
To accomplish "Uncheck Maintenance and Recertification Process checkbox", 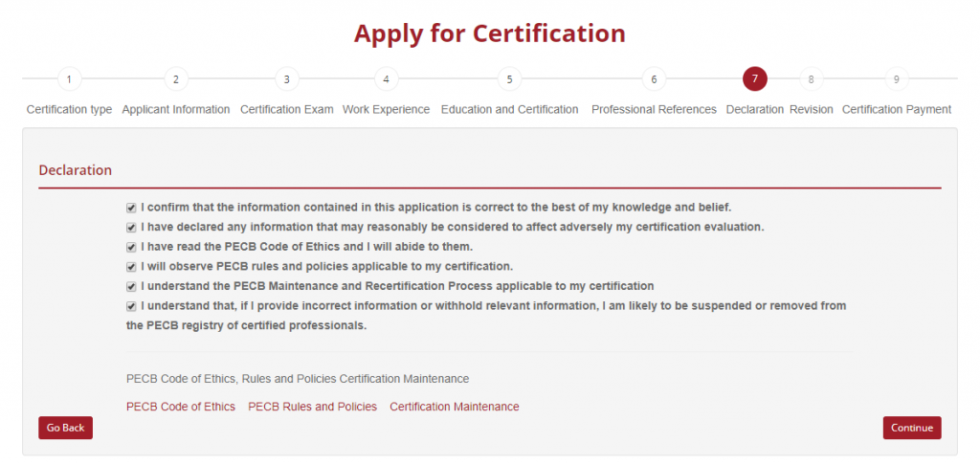I will point(131,287).
